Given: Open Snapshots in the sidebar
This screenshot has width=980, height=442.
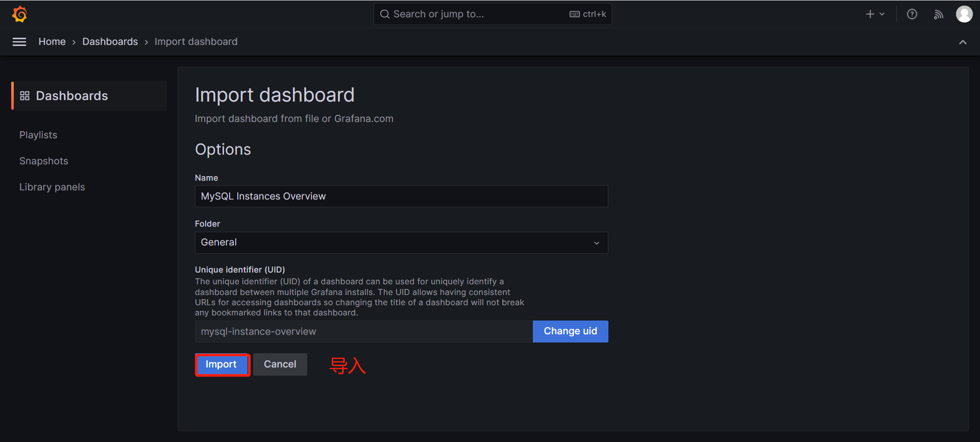Looking at the screenshot, I should coord(44,161).
